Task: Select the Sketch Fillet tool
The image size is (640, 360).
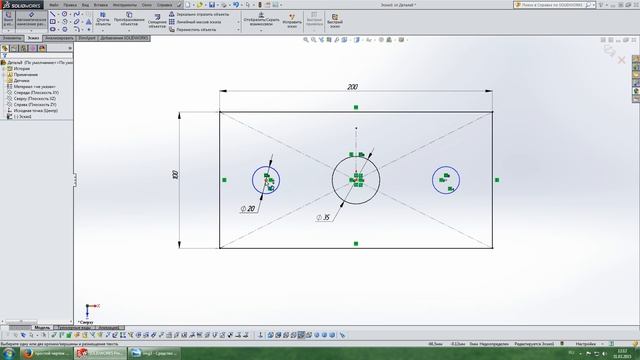Action: point(76,29)
